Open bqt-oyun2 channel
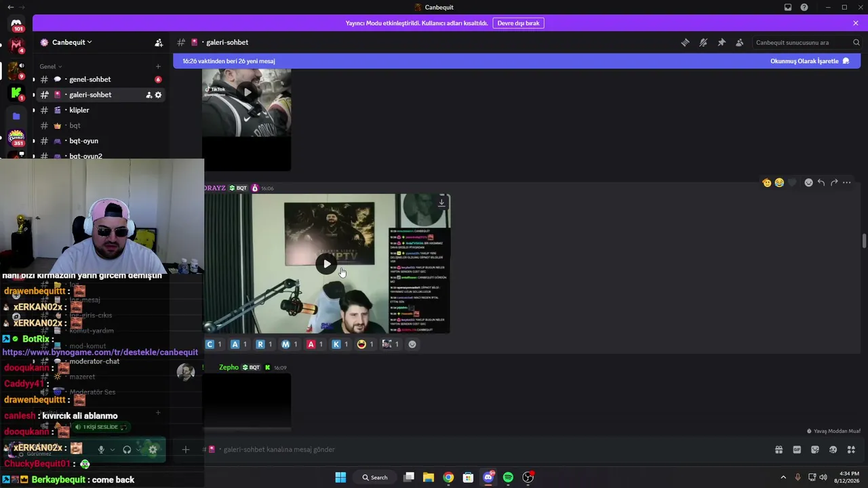Viewport: 868px width, 488px height. [x=99, y=156]
